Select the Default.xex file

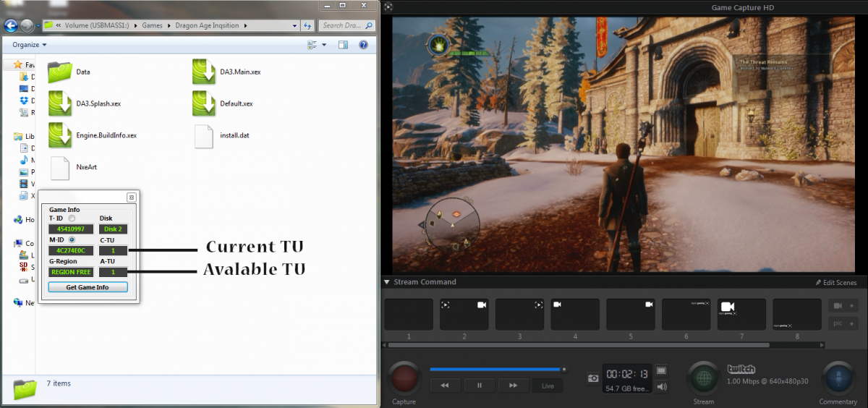[223, 103]
